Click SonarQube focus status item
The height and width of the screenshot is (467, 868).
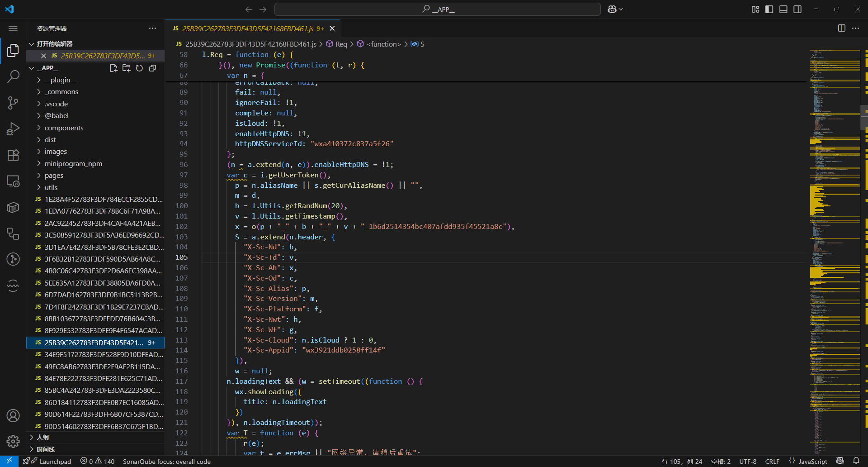pos(167,461)
